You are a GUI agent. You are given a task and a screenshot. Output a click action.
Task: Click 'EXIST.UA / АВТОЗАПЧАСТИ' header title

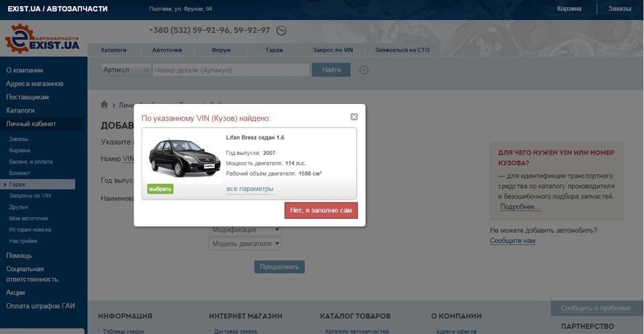click(58, 9)
